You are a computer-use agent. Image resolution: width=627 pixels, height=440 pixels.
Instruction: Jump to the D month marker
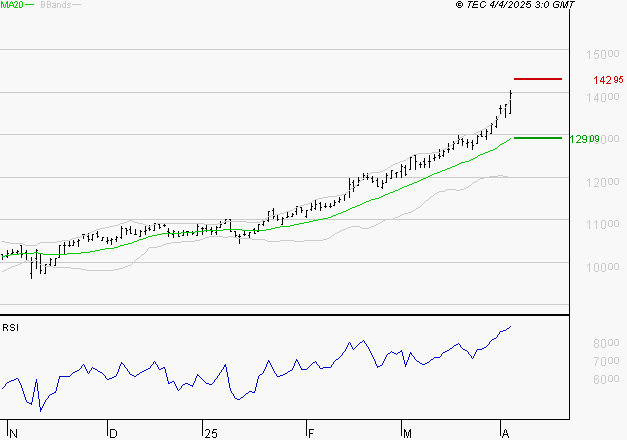click(112, 433)
